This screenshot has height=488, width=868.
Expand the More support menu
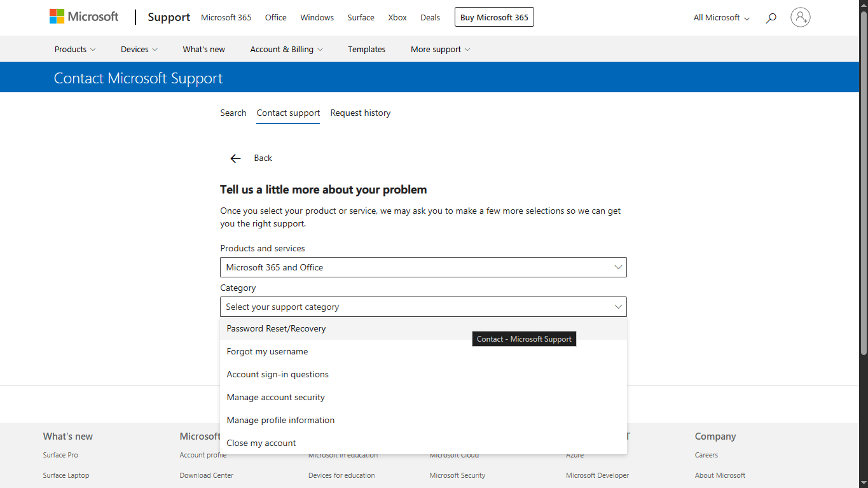[x=440, y=49]
